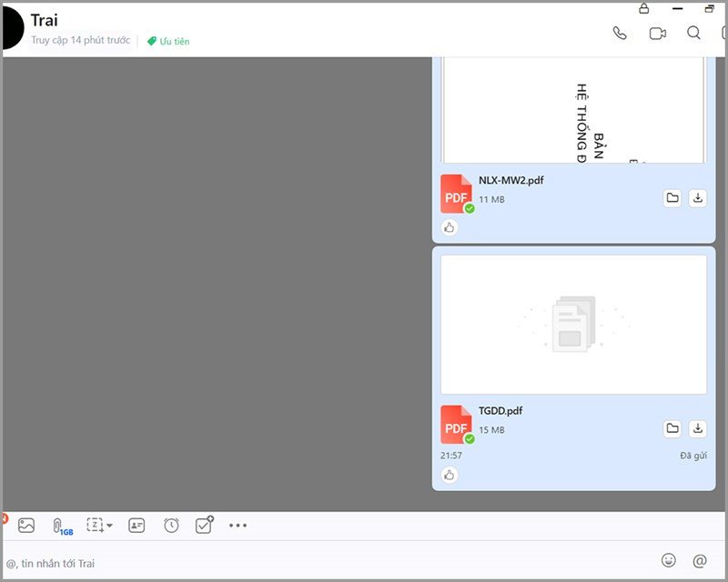Capture a screenshot with the capture tool
The height and width of the screenshot is (582, 728).
pyautogui.click(x=95, y=525)
